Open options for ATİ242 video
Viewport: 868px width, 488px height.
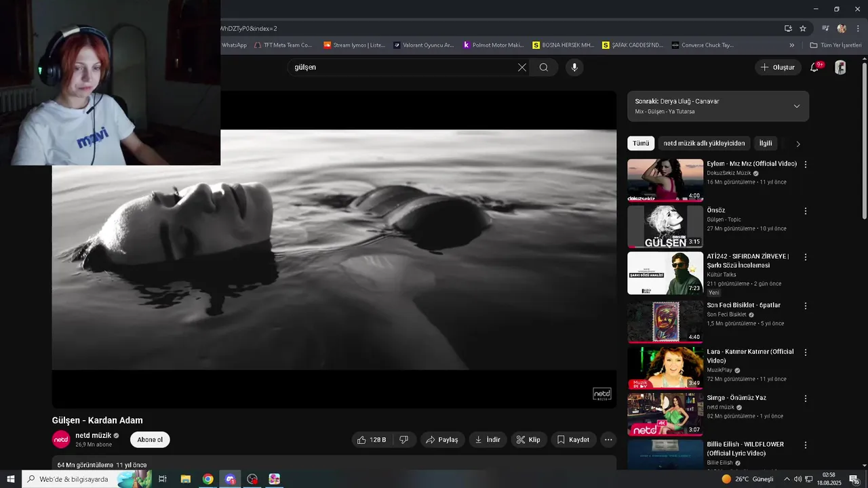(x=806, y=258)
